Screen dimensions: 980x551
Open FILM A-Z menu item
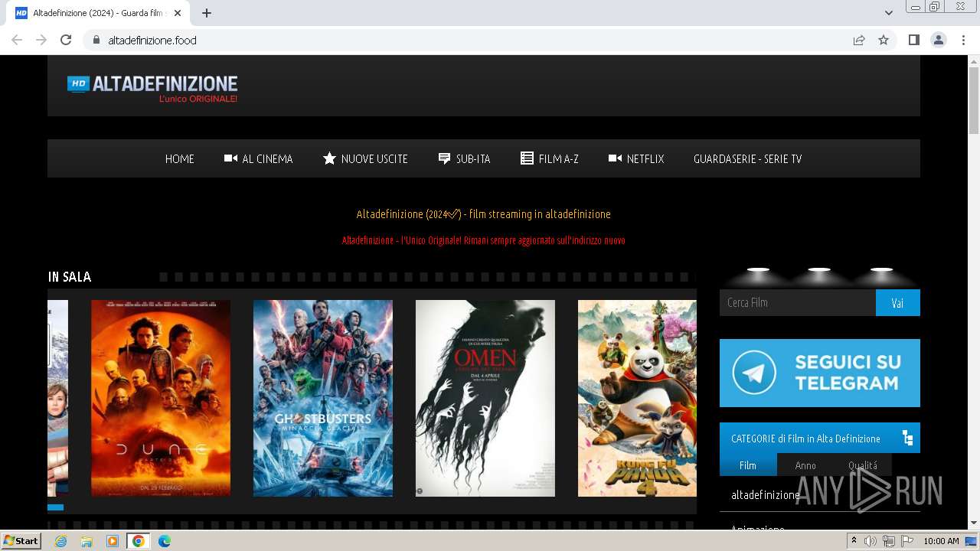pyautogui.click(x=550, y=159)
